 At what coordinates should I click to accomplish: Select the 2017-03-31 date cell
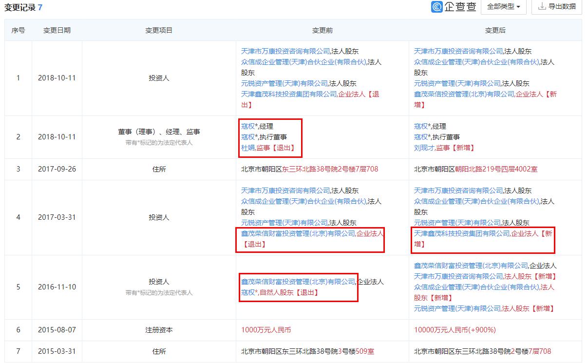(57, 217)
